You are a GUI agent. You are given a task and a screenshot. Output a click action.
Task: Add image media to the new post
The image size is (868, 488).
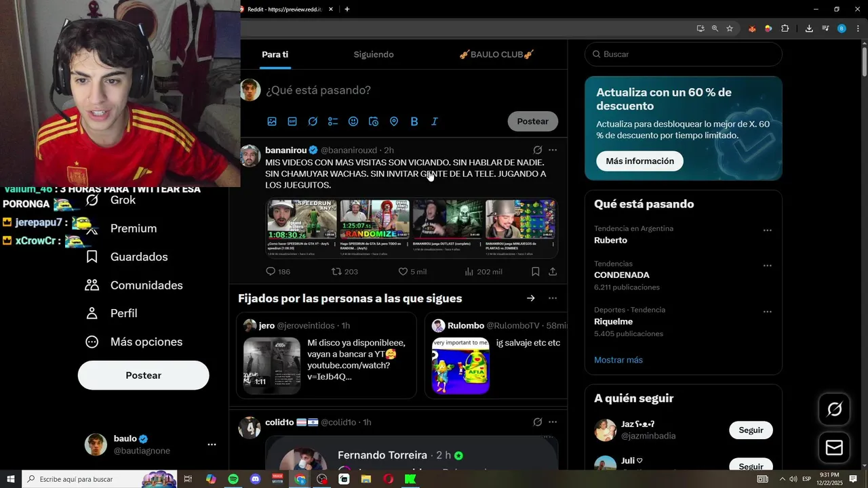click(272, 121)
